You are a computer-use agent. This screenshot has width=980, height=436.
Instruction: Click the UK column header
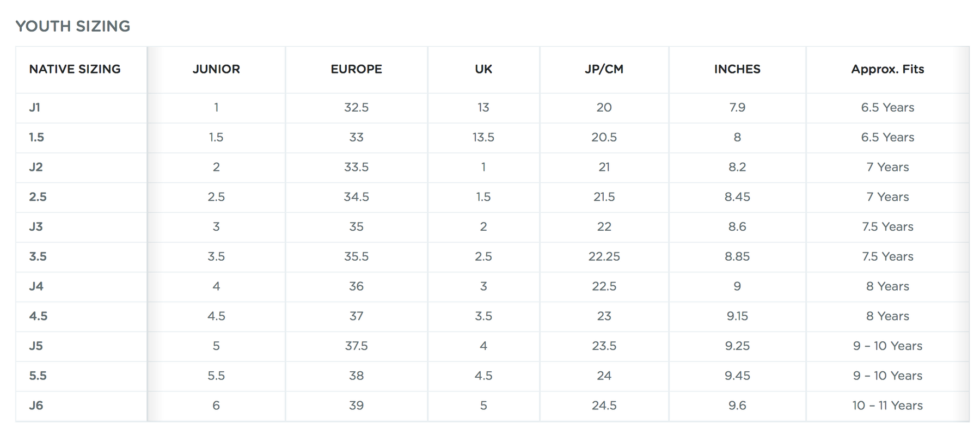[x=483, y=69]
